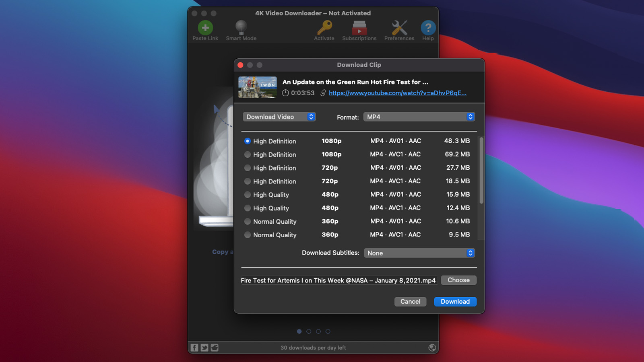This screenshot has width=644, height=362.
Task: Open the Download Subtitles dropdown
Action: tap(419, 253)
